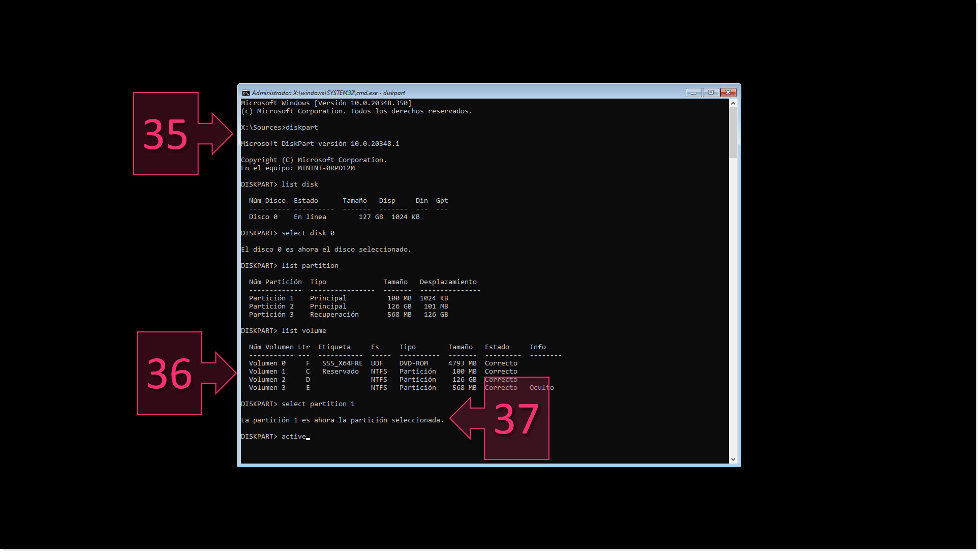Click the cmd.exe system icon in title bar

(x=245, y=93)
